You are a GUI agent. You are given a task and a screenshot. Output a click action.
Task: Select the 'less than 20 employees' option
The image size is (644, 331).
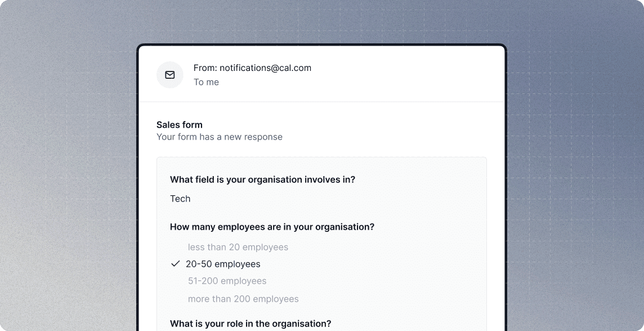[238, 247]
